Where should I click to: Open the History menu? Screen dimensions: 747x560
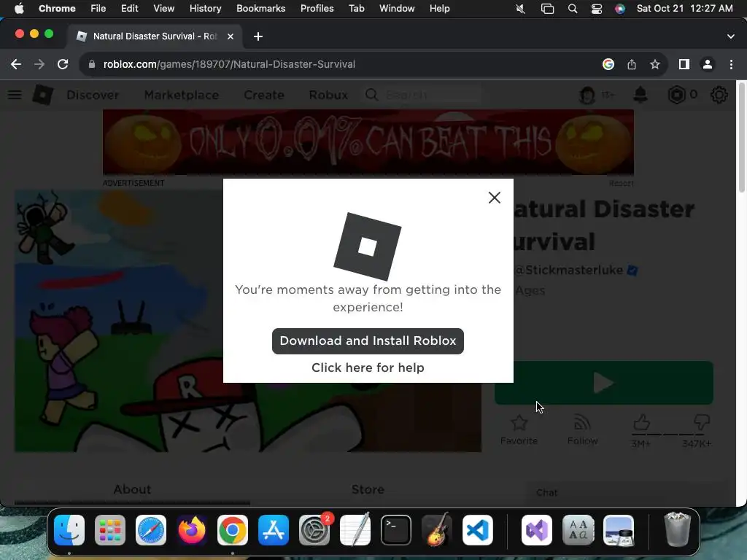coord(205,9)
